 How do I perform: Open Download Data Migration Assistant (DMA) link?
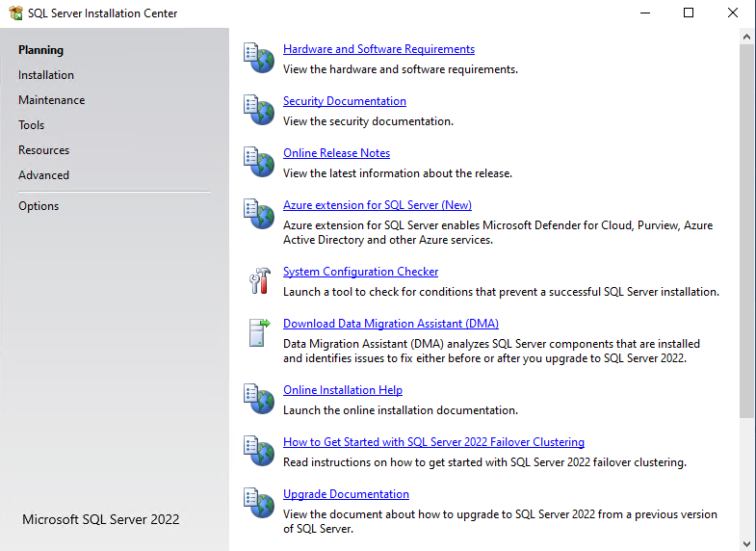point(391,324)
